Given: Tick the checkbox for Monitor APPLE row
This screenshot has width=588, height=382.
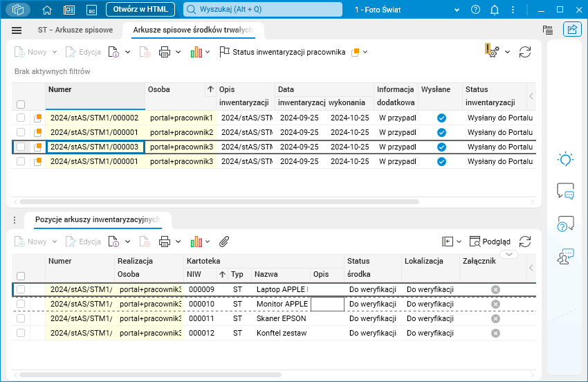Looking at the screenshot, I should pyautogui.click(x=21, y=304).
